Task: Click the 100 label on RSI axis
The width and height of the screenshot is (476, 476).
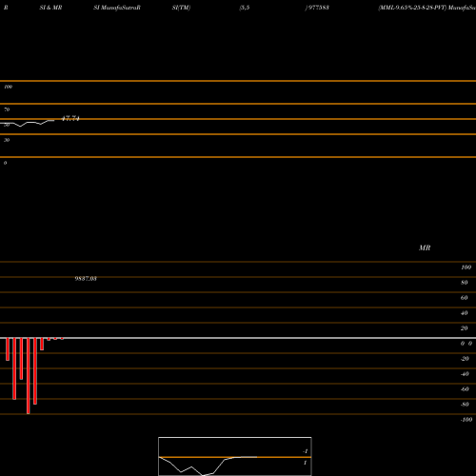Action: [x=9, y=87]
